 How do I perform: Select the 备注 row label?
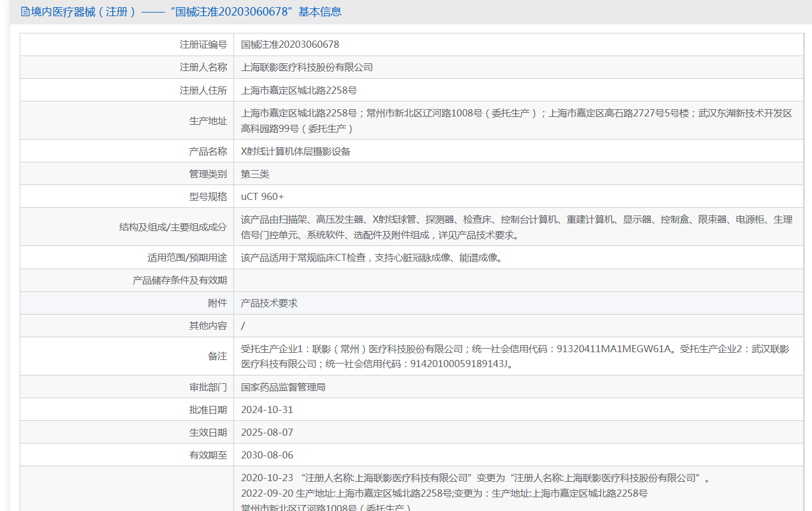click(x=218, y=356)
